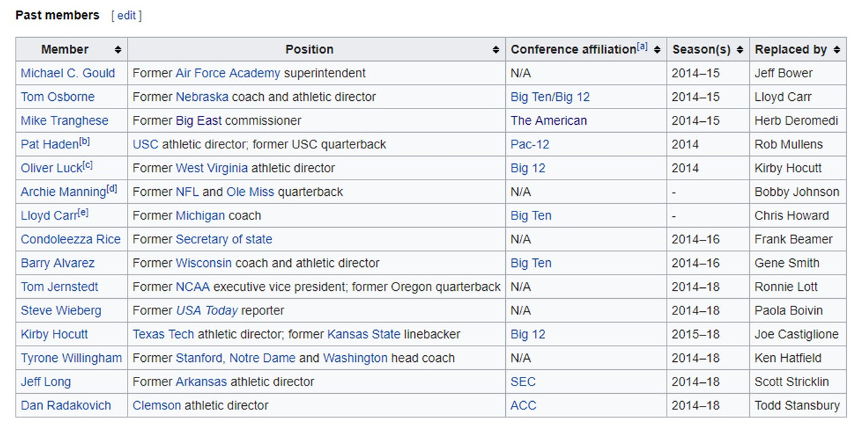Open the edit link for Past members
The width and height of the screenshot is (868, 431).
click(x=127, y=15)
